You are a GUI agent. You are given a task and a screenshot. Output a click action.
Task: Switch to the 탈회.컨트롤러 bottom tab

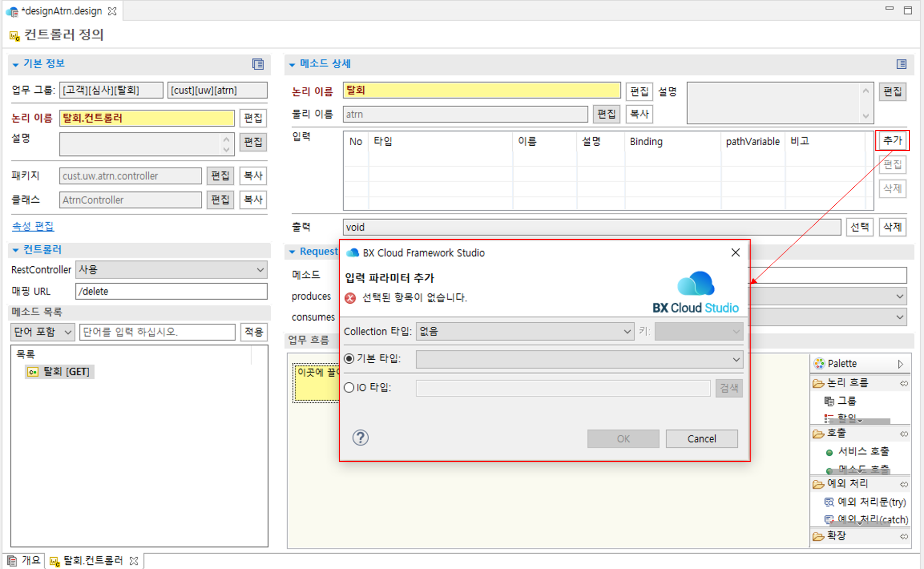tap(91, 560)
